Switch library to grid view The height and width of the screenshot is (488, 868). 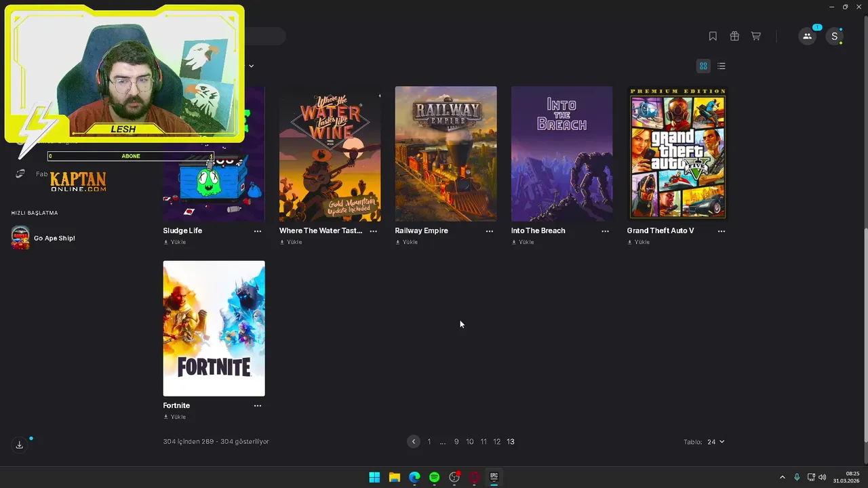click(x=703, y=66)
